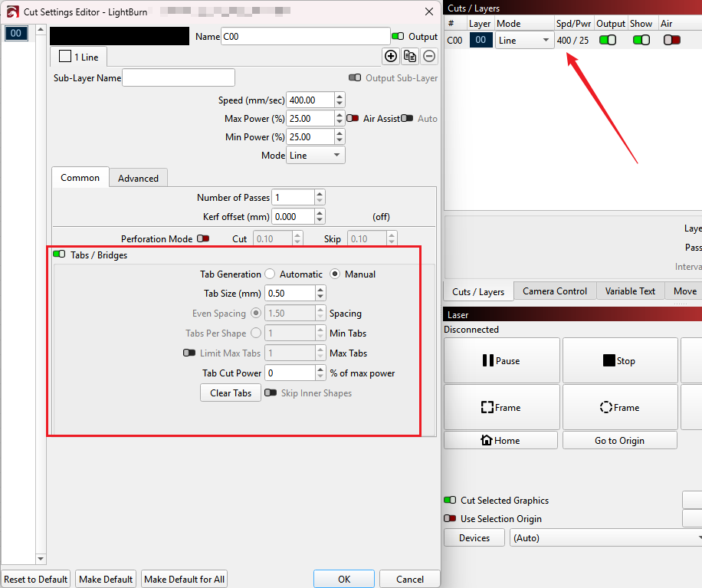Enable Perforation Mode toggle
Image resolution: width=702 pixels, height=588 pixels.
[x=202, y=238]
